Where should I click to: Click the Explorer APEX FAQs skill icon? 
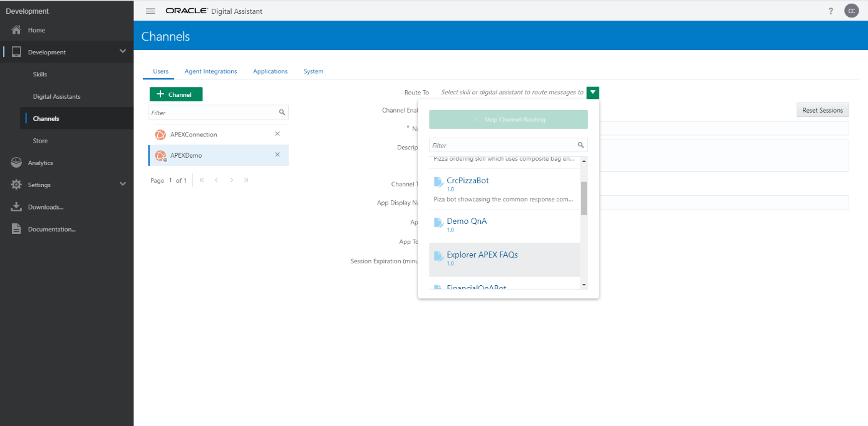click(438, 256)
